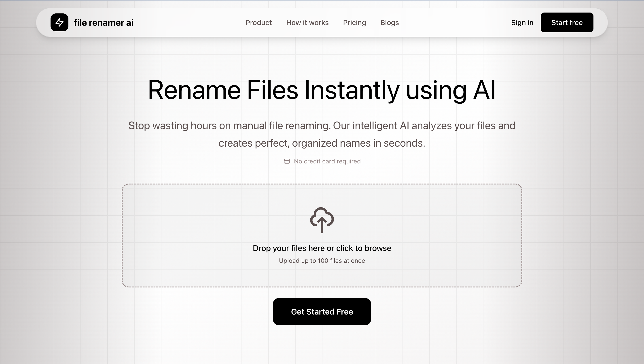The image size is (644, 364).
Task: Visit the Blogs page
Action: coord(390,23)
